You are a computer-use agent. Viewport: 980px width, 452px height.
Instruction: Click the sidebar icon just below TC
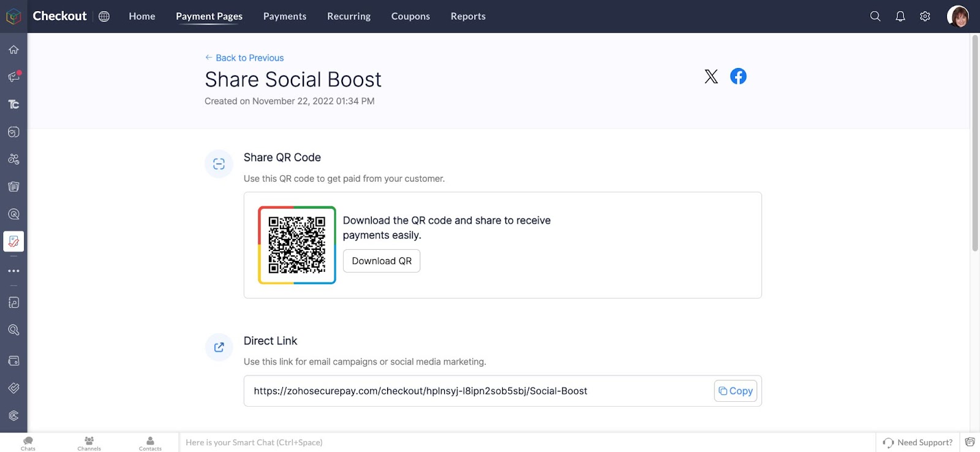(x=13, y=132)
